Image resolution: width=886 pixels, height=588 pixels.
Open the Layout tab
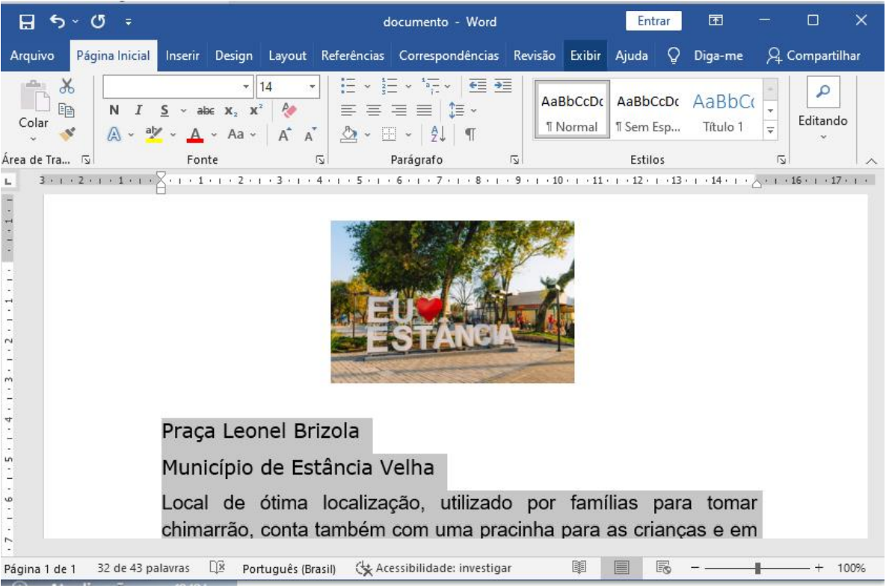tap(287, 55)
